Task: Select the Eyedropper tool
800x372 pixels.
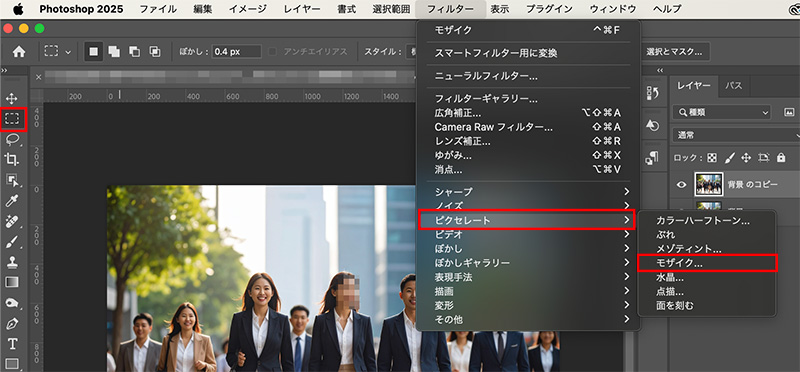Action: point(12,201)
